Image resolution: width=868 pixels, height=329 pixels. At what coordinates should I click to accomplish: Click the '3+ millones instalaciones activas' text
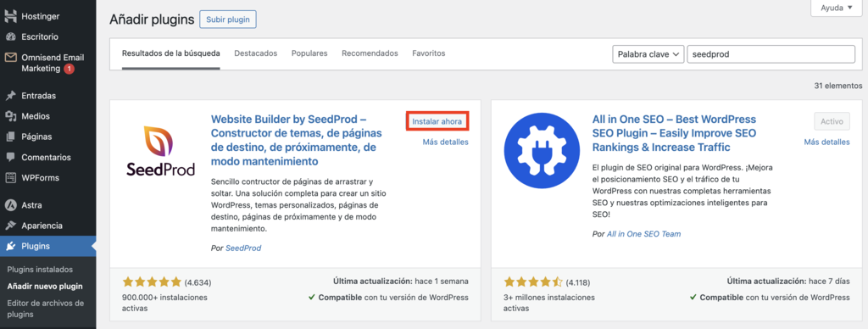coord(549,303)
